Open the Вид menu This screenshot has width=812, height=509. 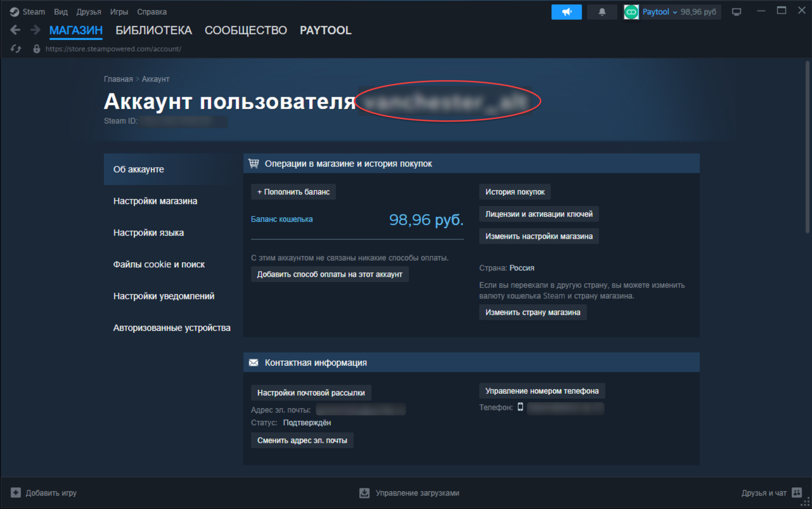61,12
